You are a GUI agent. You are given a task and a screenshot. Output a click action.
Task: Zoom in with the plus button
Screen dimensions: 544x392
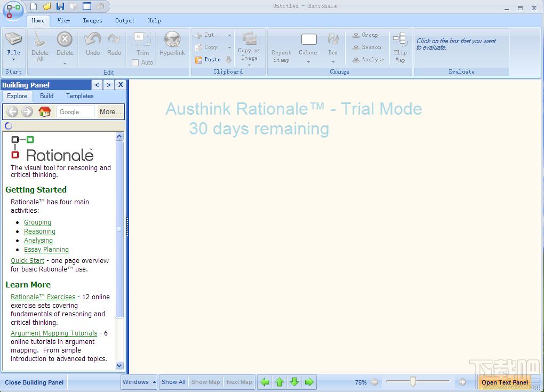pyautogui.click(x=462, y=382)
